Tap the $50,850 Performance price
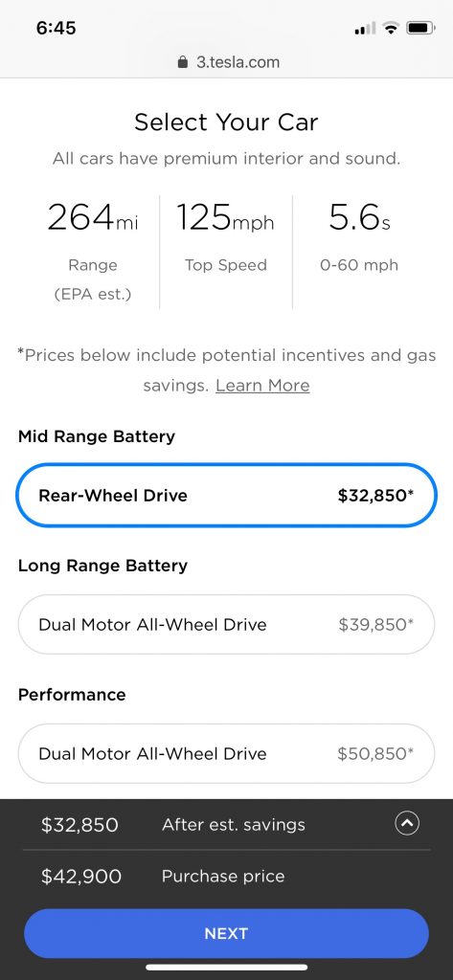 (x=375, y=754)
